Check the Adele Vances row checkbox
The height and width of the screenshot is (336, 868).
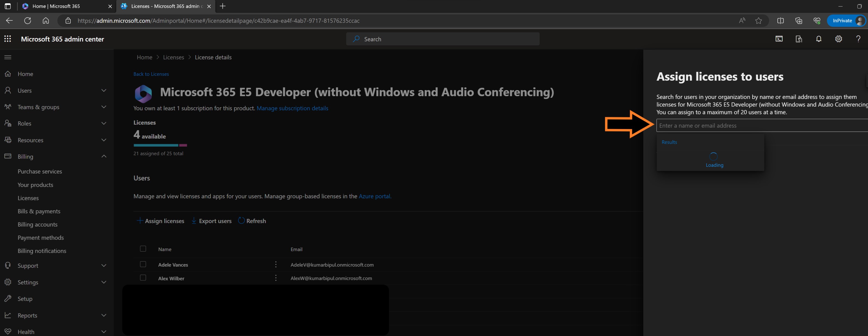143,264
